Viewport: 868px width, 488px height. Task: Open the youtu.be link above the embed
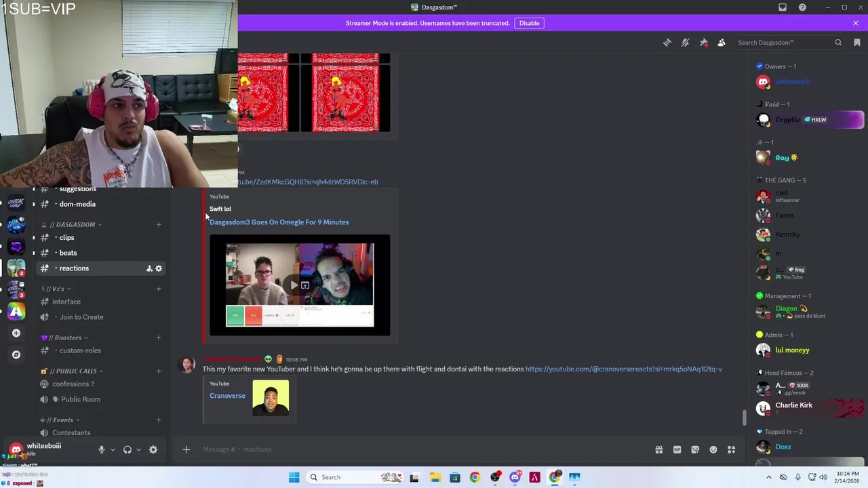308,182
